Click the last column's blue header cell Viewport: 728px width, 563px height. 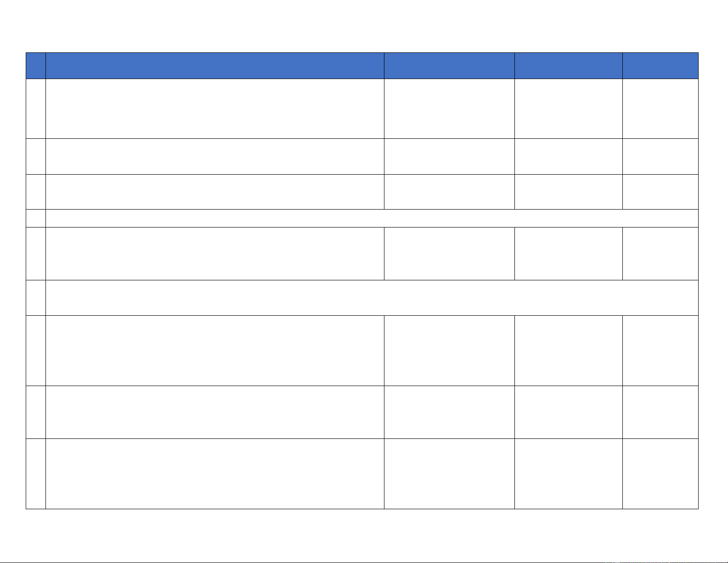point(660,66)
